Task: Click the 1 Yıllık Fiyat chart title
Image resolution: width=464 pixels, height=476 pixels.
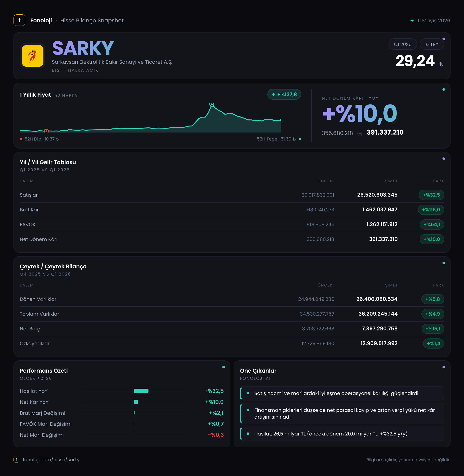Action: point(35,95)
